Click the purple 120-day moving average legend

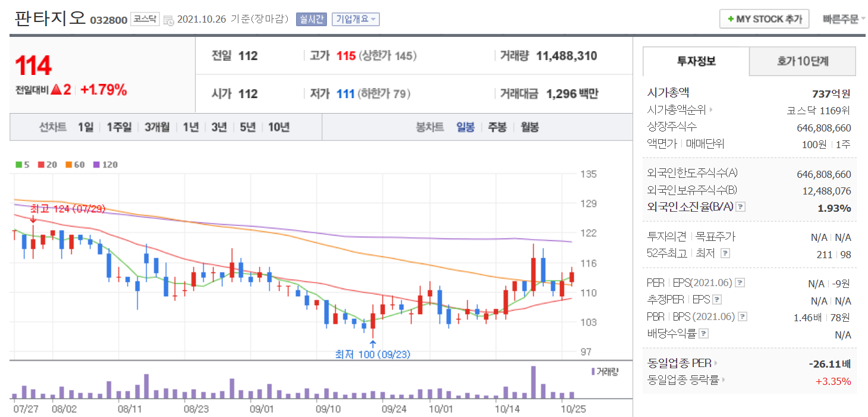tap(105, 165)
